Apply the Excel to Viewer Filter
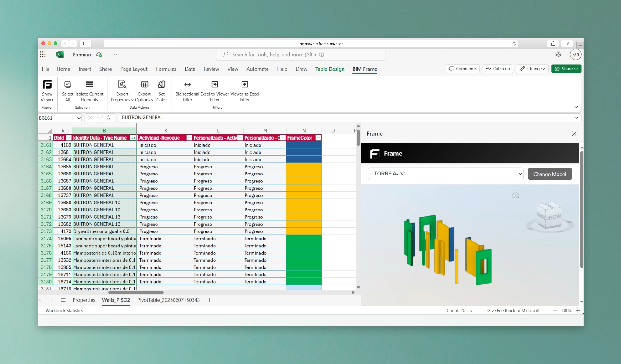Image resolution: width=621 pixels, height=364 pixels. click(214, 90)
